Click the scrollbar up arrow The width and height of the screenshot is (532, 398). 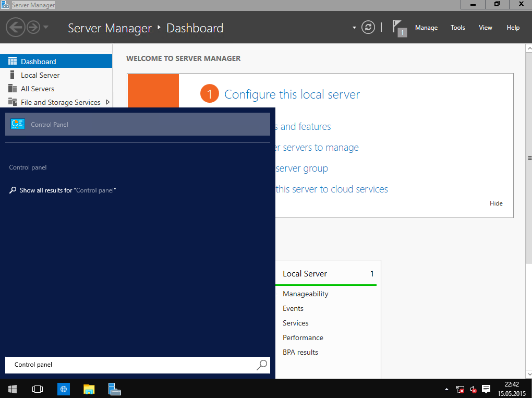(x=528, y=48)
